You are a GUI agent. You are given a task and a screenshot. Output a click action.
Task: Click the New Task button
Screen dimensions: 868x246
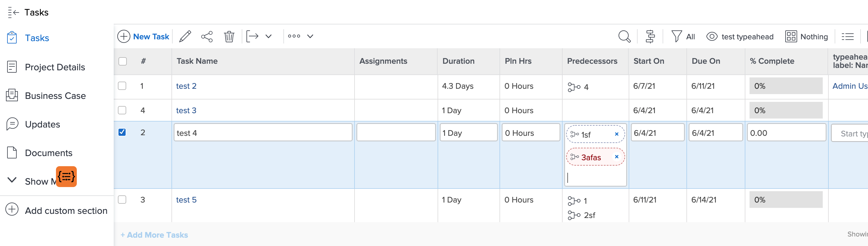pyautogui.click(x=143, y=36)
